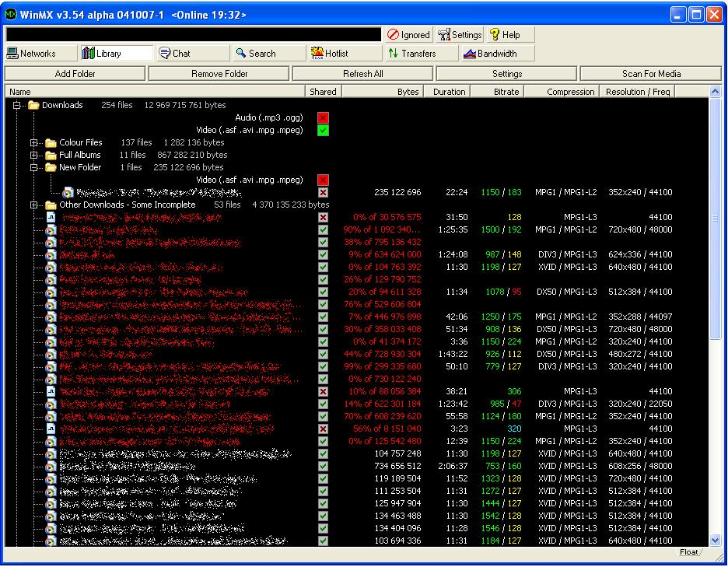Click video file icon in New Folder row

pyautogui.click(x=68, y=193)
